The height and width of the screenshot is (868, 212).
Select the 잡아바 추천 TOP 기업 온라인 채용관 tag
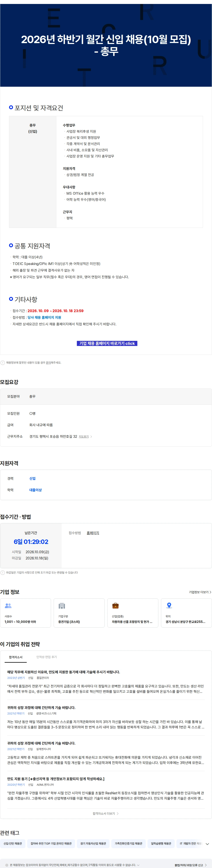(x=51, y=843)
